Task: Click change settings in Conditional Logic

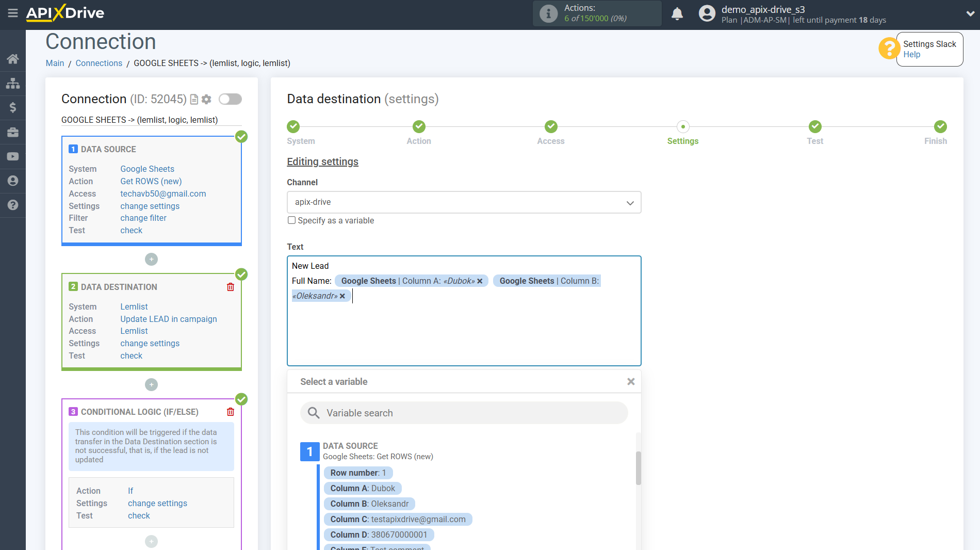Action: click(157, 503)
